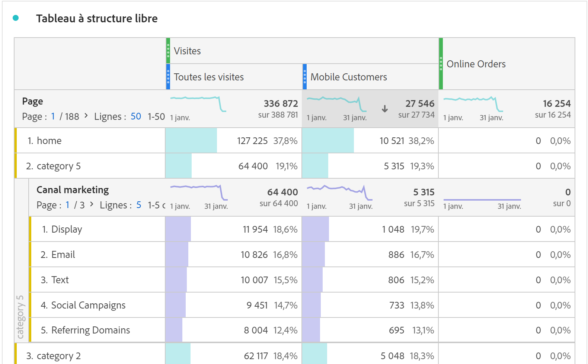The image size is (588, 364).
Task: Click Canal marketing sparkline under Mobile Customers
Action: (x=339, y=192)
